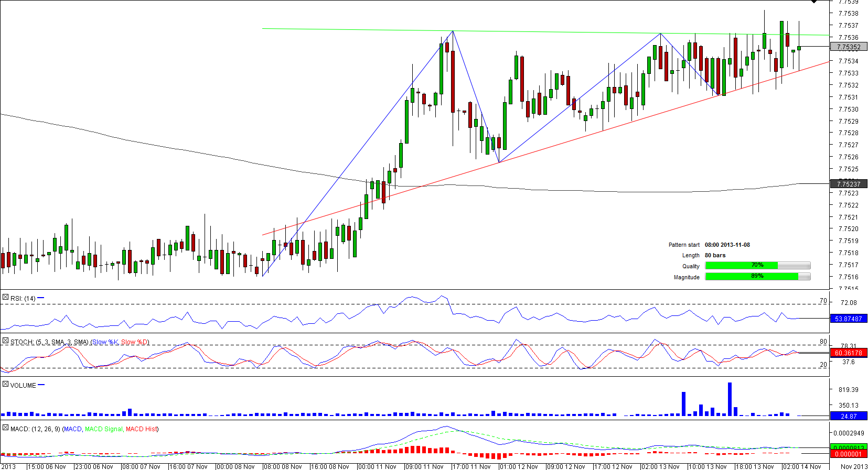Click the black diamond marker at chart top
This screenshot has height=470, width=868.
coord(814,2)
